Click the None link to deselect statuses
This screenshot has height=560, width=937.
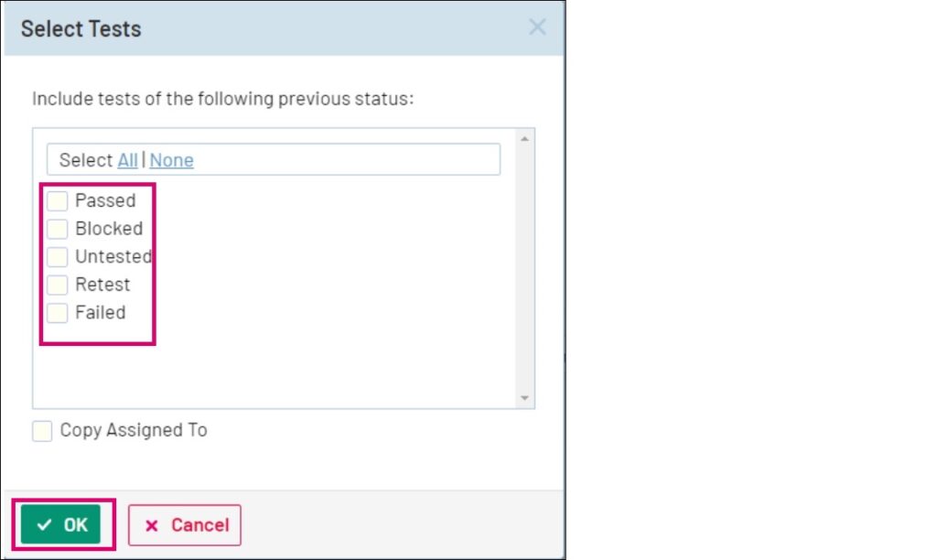pyautogui.click(x=171, y=160)
